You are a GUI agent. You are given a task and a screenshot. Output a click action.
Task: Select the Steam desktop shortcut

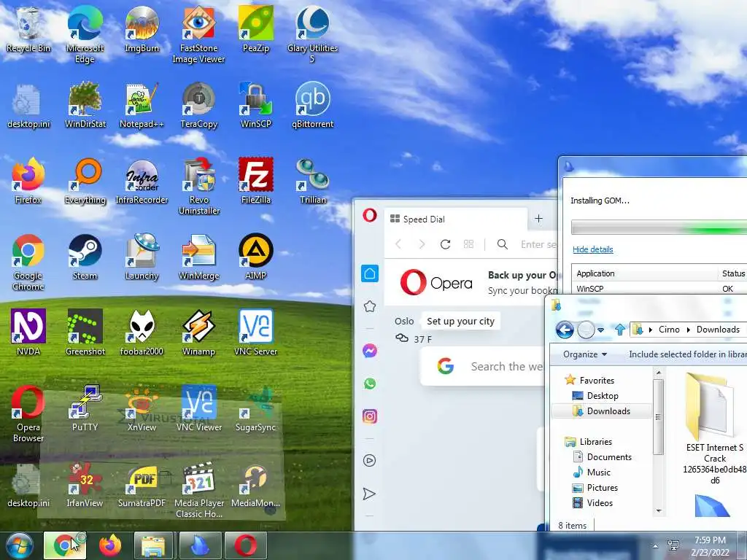coord(85,257)
